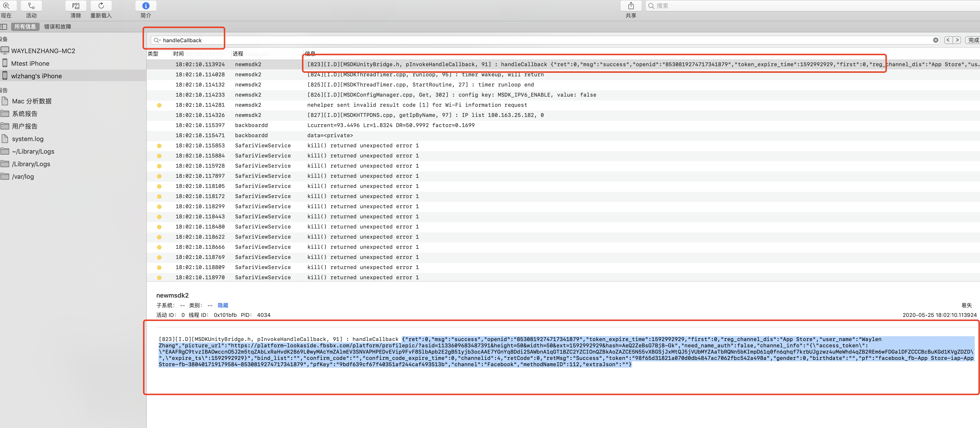Screen dimensions: 980x428
Task: Open the Share (共享) icon
Action: coord(631,6)
